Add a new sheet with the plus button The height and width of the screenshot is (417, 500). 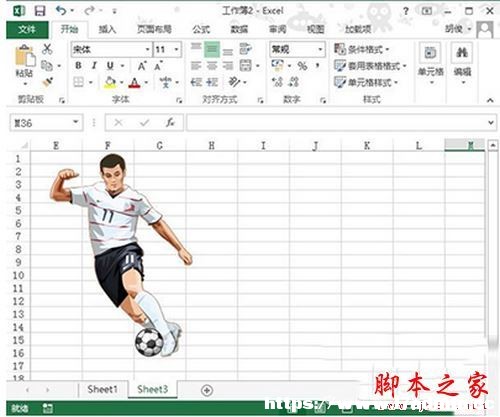tap(207, 390)
